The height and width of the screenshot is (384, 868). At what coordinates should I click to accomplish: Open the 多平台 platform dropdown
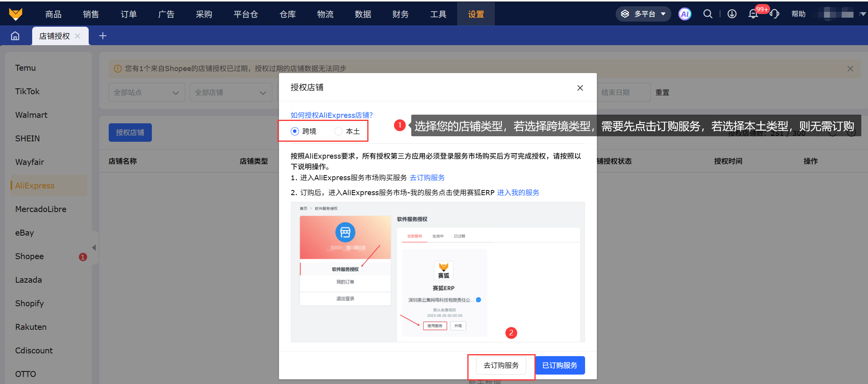[x=643, y=14]
